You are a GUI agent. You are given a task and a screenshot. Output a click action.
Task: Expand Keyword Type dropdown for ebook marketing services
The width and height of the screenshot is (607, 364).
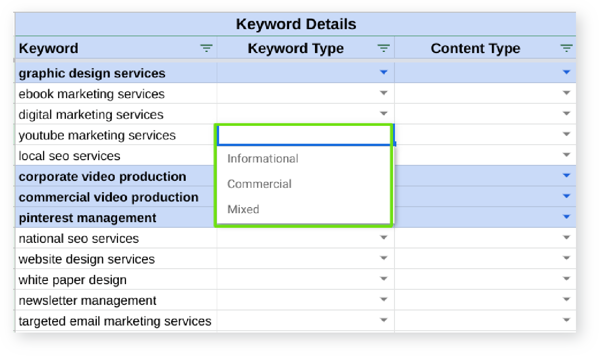coord(384,93)
